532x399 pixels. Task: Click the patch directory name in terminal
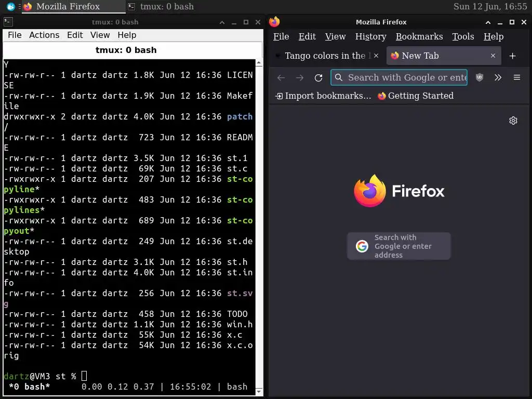click(x=240, y=117)
